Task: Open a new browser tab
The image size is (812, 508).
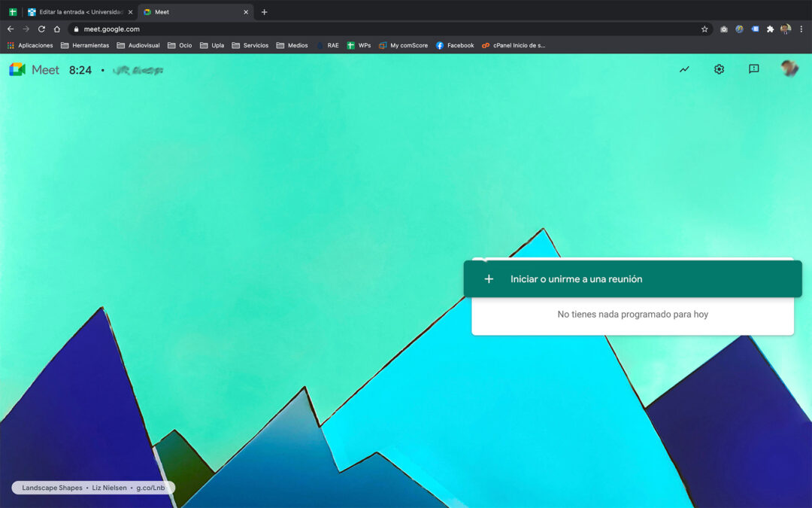Action: pyautogui.click(x=264, y=12)
